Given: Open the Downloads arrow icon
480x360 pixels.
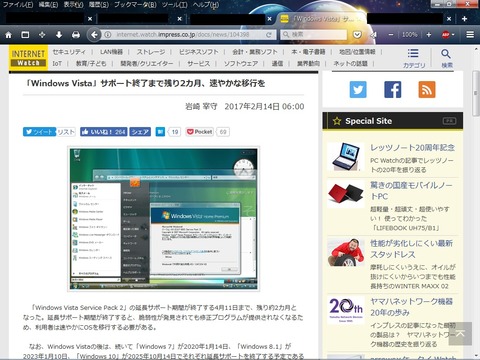Looking at the screenshot, I should point(59,35).
